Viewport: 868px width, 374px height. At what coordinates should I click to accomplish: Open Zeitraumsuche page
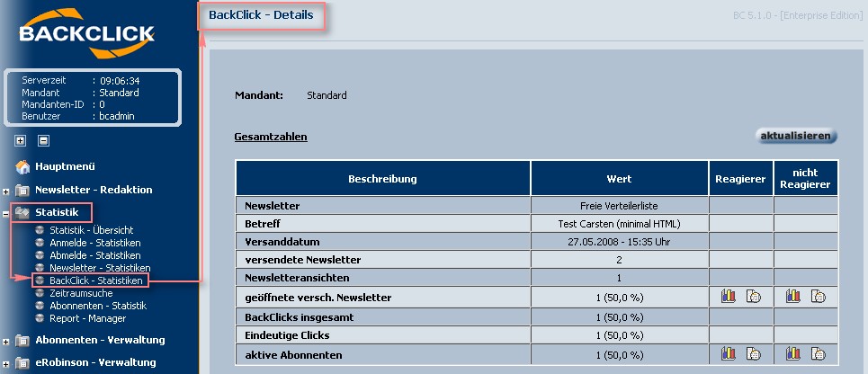tap(81, 293)
